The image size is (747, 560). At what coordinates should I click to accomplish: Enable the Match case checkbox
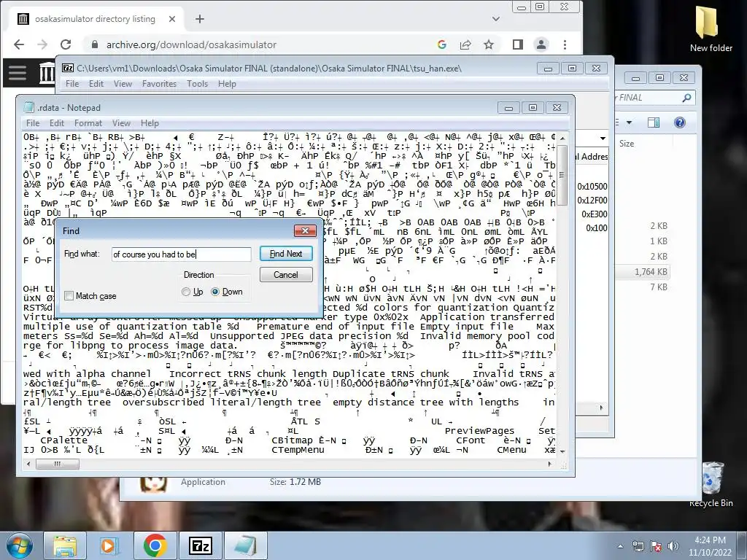coord(69,296)
